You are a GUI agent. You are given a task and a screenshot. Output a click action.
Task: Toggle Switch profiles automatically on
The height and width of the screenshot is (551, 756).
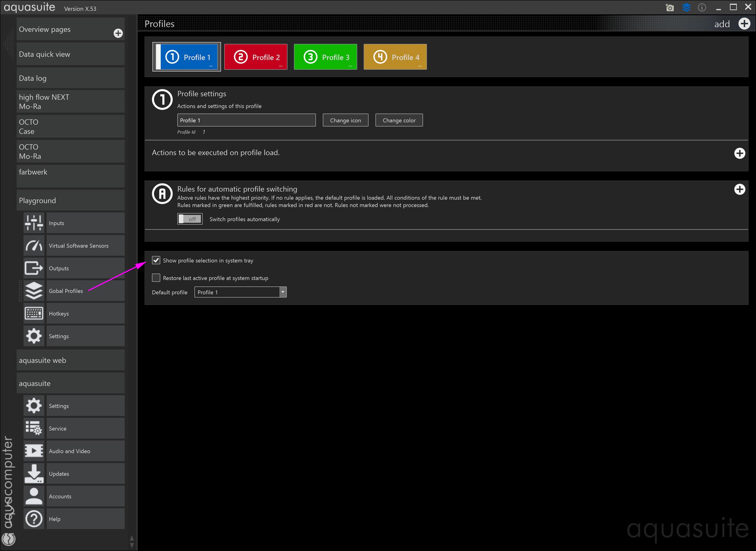(x=190, y=219)
